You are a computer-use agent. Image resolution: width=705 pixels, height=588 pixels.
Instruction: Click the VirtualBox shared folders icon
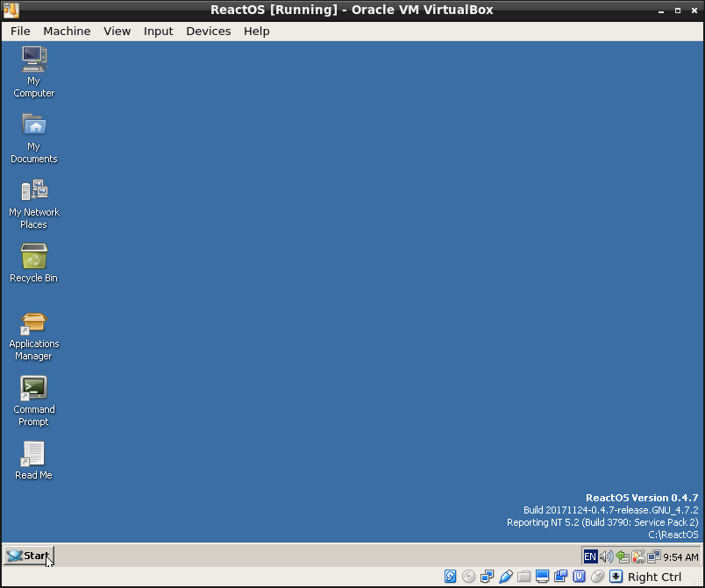(x=523, y=577)
